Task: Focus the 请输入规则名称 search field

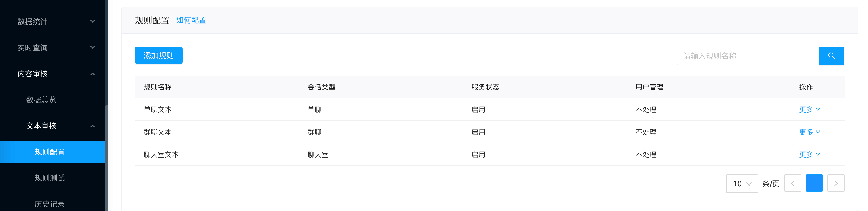Action: [x=748, y=56]
